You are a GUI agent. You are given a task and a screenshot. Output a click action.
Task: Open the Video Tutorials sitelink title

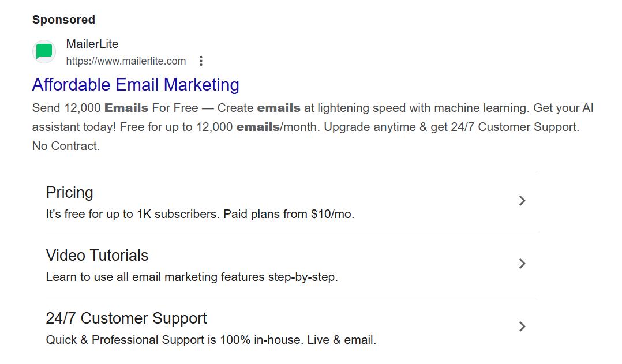(x=97, y=255)
